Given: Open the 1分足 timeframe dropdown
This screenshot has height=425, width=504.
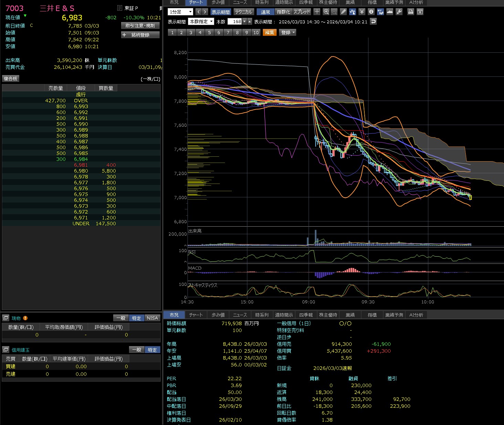Looking at the screenshot, I should 180,12.
